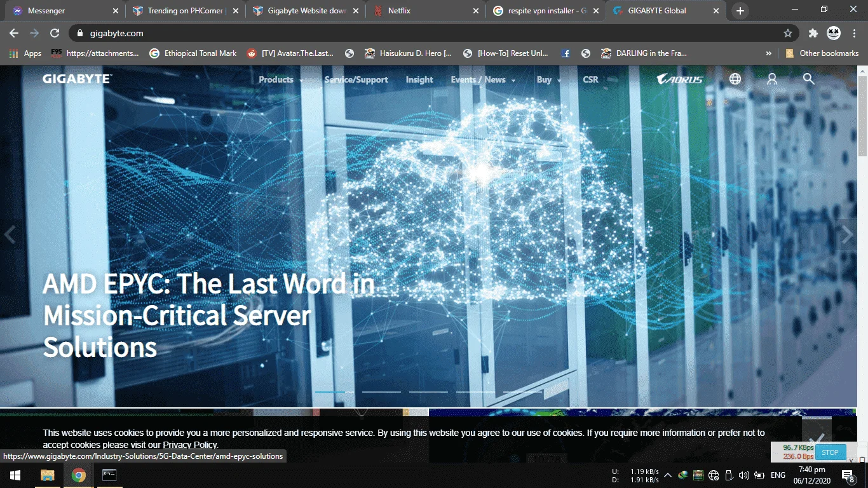The image size is (868, 488).
Task: Click the GIGABYTE logo
Action: 78,79
